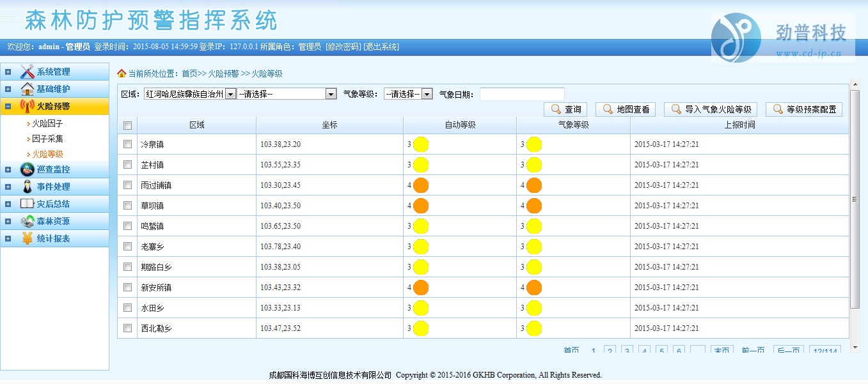Collapse 火险预警 with its minus box
Viewport: 868px width, 384px height.
8,106
